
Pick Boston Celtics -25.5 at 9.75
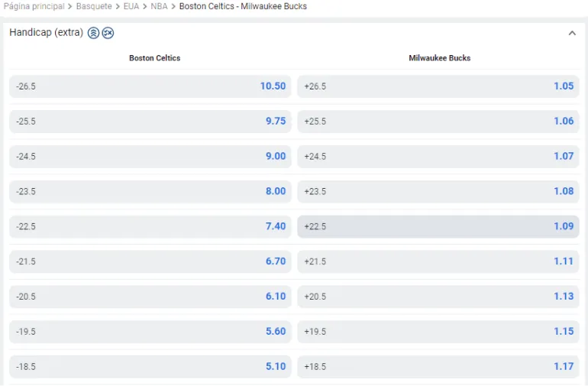(150, 122)
